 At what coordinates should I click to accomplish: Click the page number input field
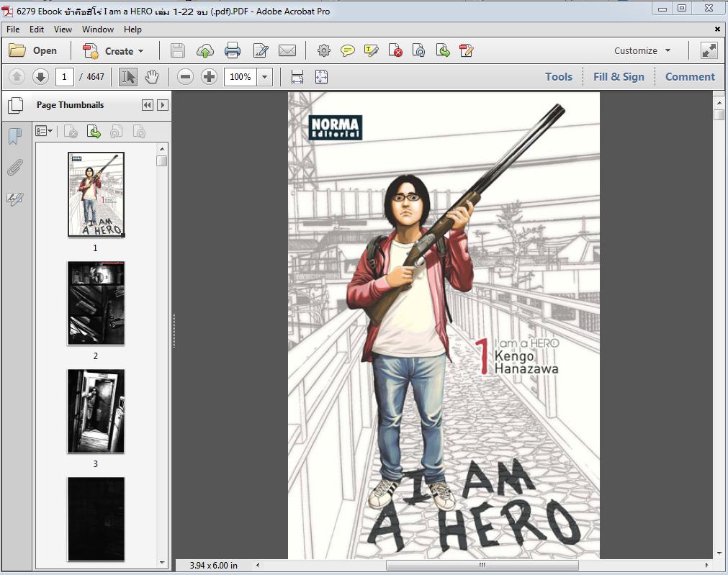(x=65, y=76)
